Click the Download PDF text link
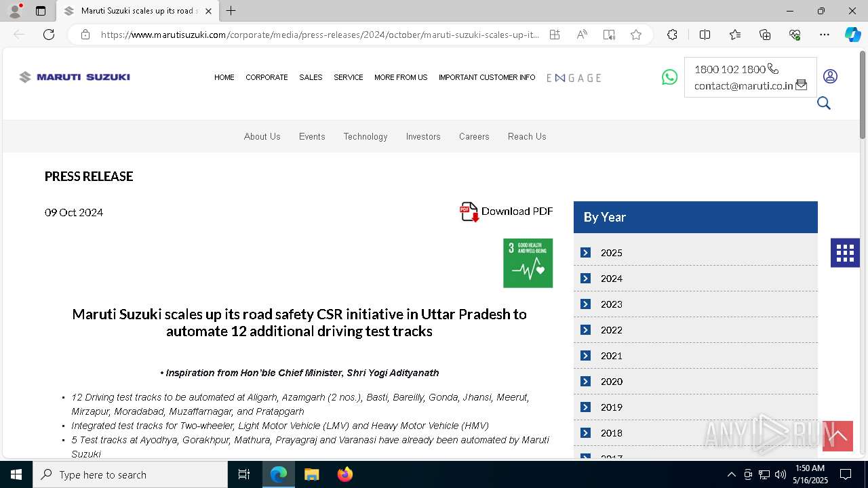 click(x=517, y=211)
